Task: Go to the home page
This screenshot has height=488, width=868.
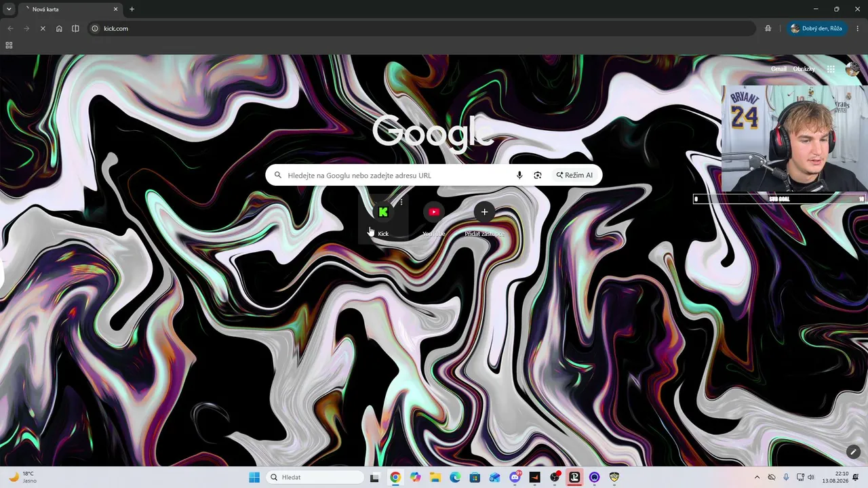Action: (59, 28)
